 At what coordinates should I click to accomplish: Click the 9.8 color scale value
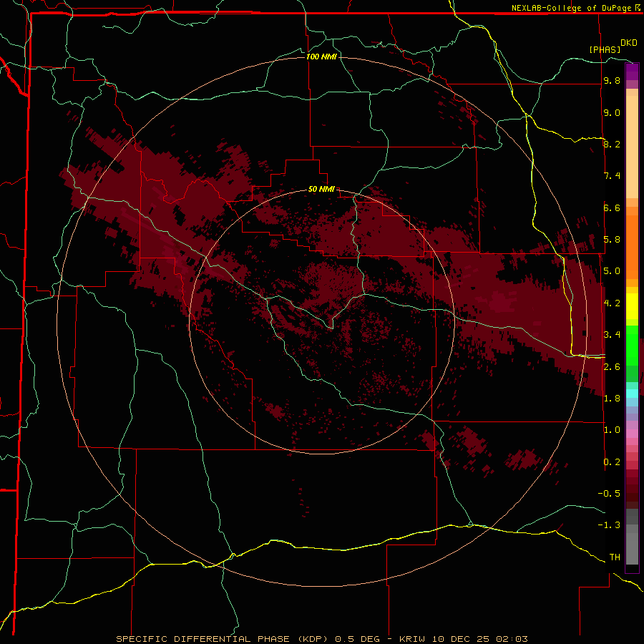coord(612,80)
